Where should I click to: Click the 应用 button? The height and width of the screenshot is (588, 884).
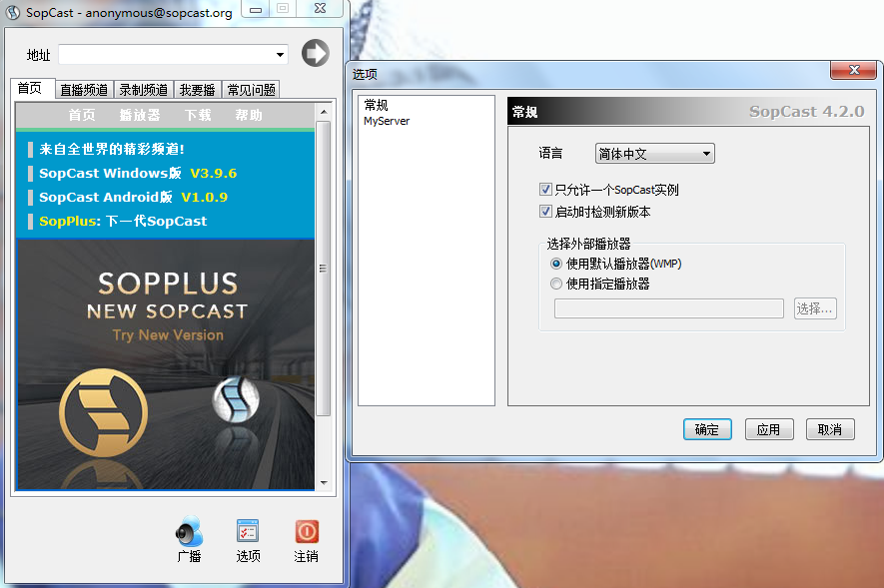769,429
